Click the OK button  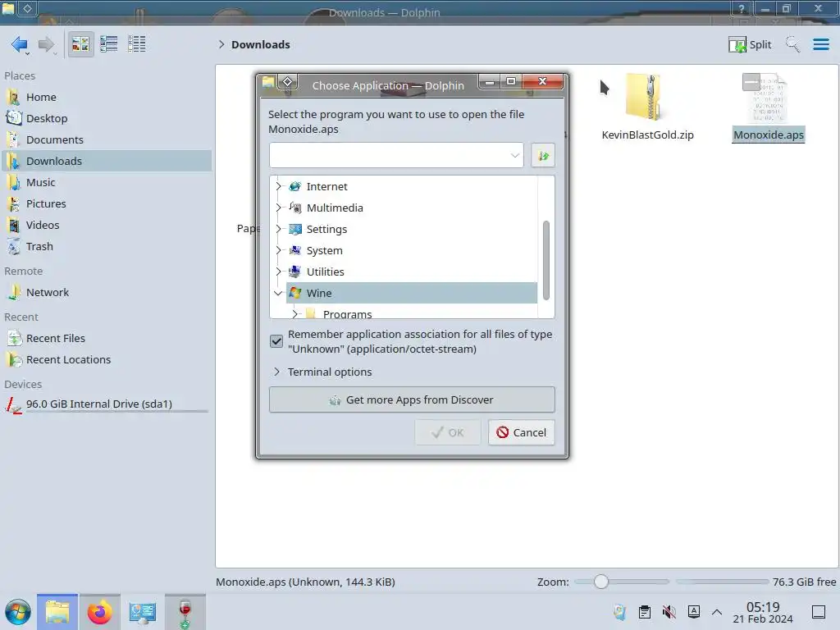[447, 432]
